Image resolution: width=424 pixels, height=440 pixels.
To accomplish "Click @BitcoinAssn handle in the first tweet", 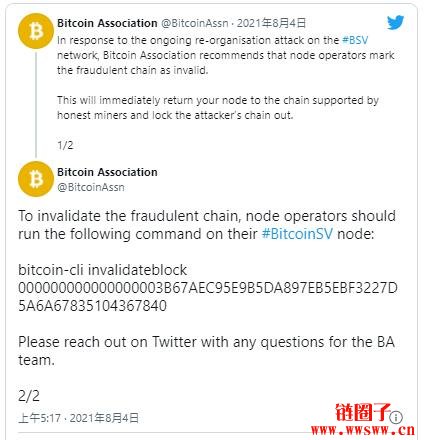I will pos(195,23).
